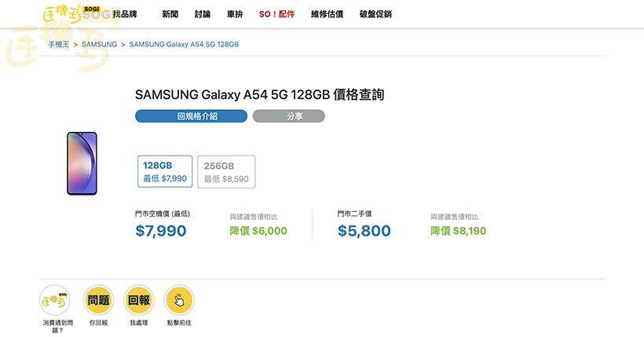Click the 回規格介紹 button
Image resolution: width=644 pixels, height=337 pixels.
(x=191, y=116)
